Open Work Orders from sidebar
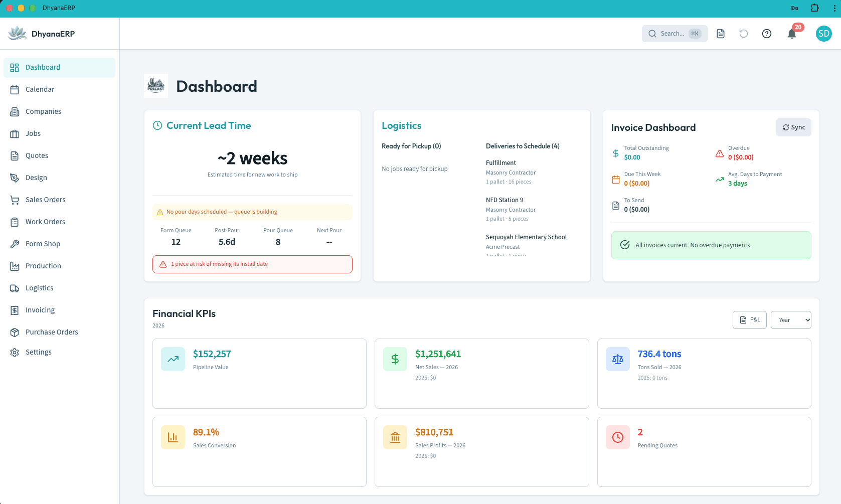Viewport: 841px width, 504px height. (x=59, y=222)
